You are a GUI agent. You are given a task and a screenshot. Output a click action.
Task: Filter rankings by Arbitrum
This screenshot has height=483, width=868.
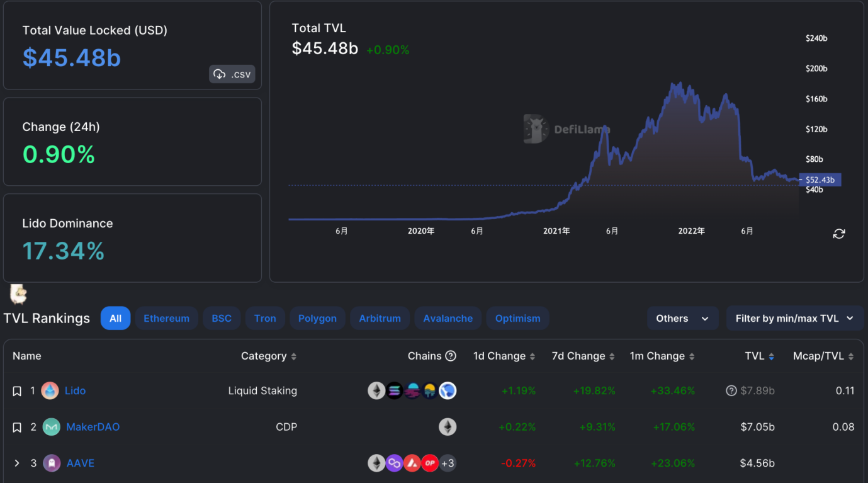click(x=380, y=318)
